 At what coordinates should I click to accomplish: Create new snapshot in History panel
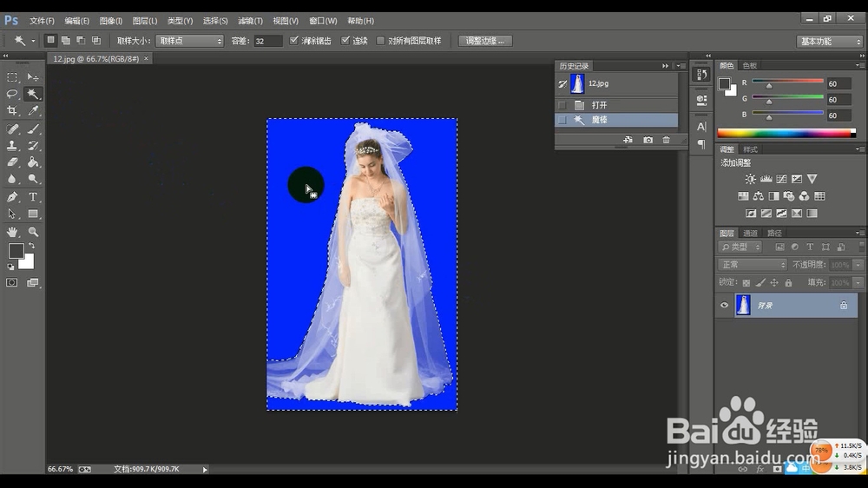click(x=648, y=140)
